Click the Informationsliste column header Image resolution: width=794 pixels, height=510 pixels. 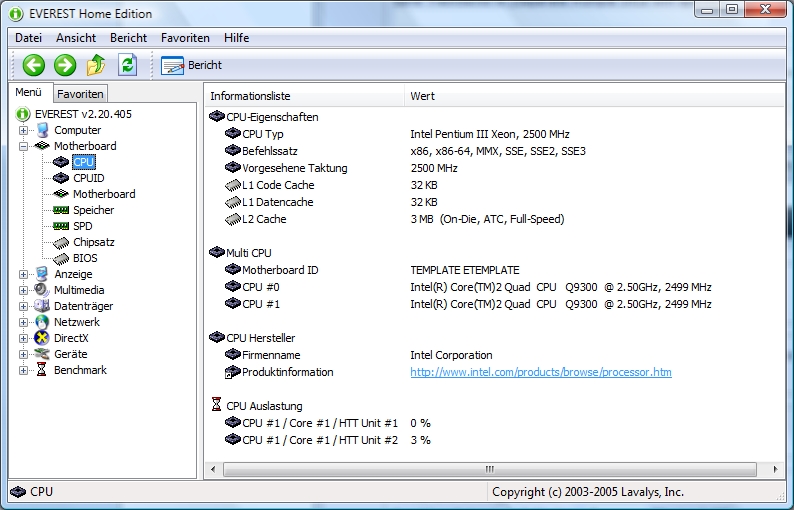tap(304, 96)
